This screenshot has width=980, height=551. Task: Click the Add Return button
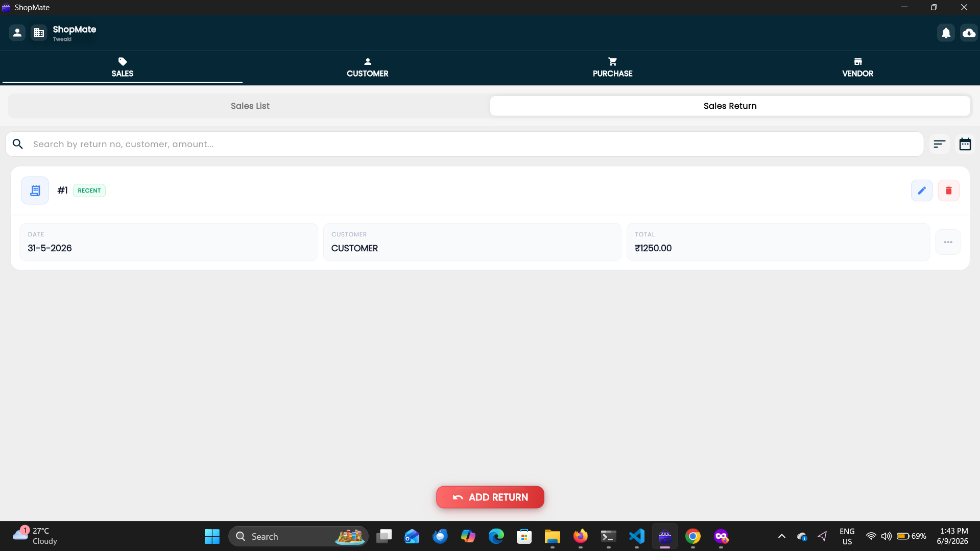click(490, 497)
